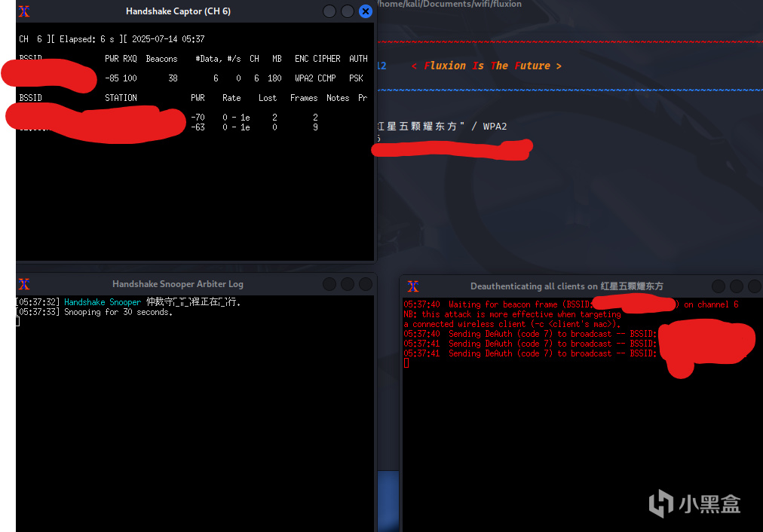Minimize the Deauthenticating all clients window

(x=719, y=286)
